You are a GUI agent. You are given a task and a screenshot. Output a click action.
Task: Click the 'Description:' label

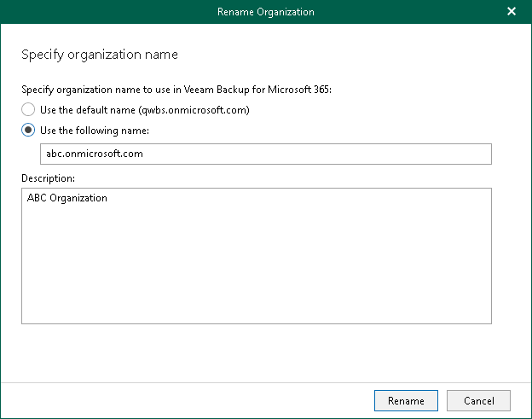[49, 178]
